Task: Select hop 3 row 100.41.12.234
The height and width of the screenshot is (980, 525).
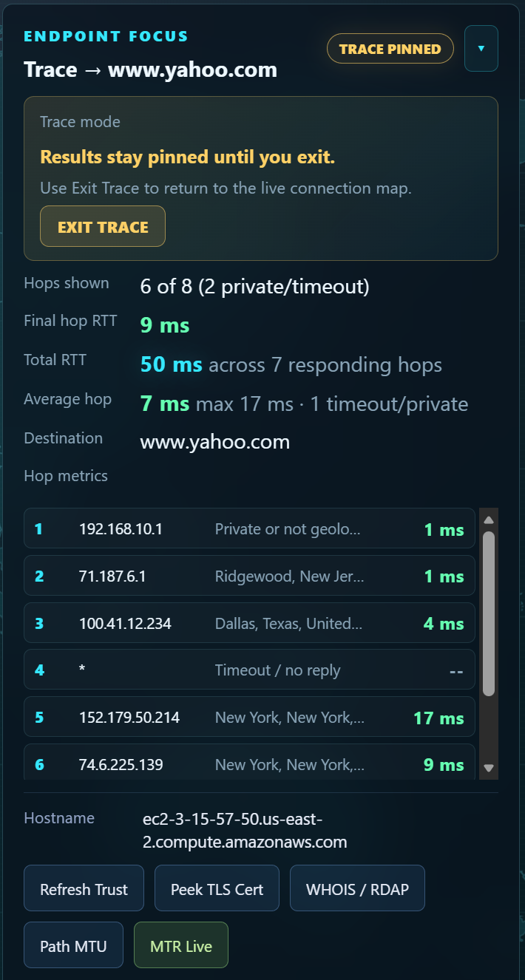Action: (249, 623)
